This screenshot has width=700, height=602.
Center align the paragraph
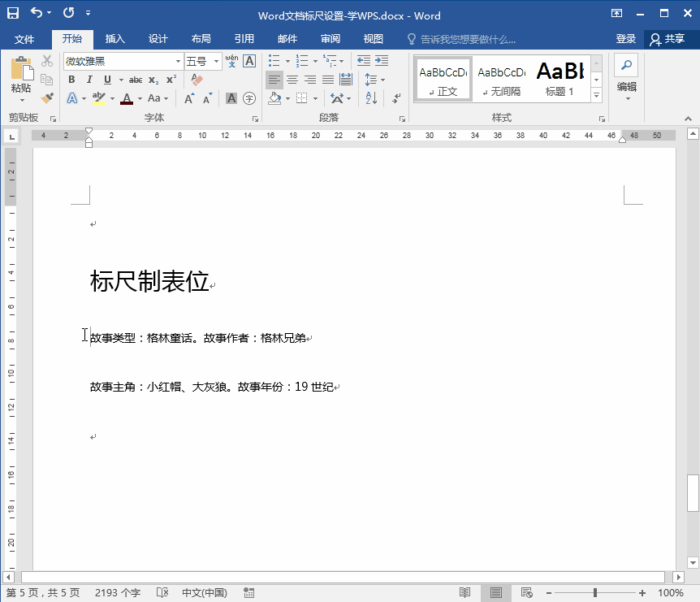pos(293,80)
